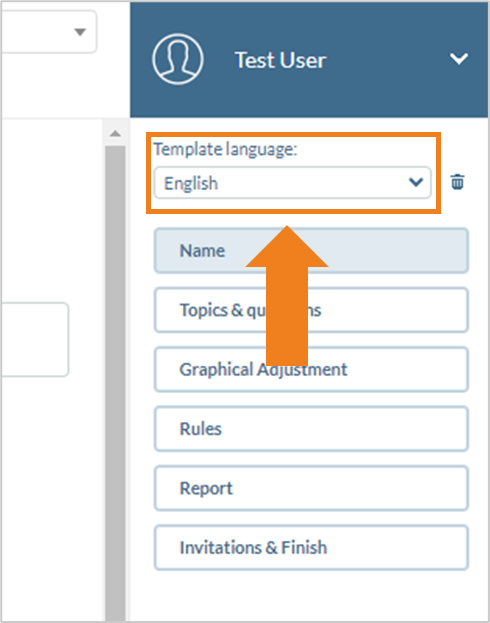The width and height of the screenshot is (490, 623).
Task: Click the Template language label
Action: pyautogui.click(x=225, y=149)
